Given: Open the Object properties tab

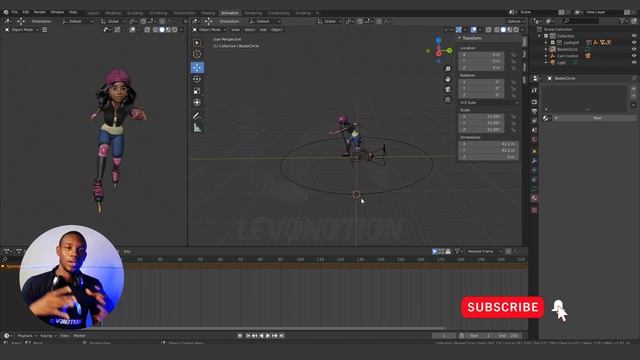Looking at the screenshot, I should tap(534, 151).
